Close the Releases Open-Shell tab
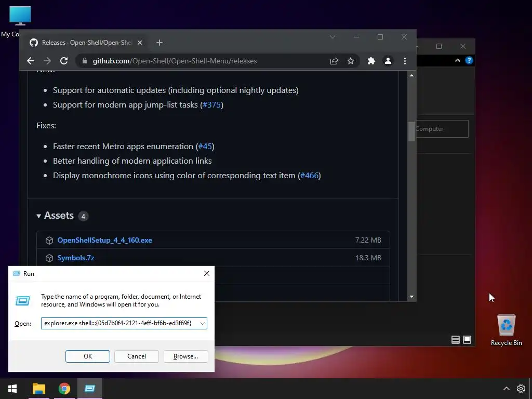532x399 pixels. point(139,43)
